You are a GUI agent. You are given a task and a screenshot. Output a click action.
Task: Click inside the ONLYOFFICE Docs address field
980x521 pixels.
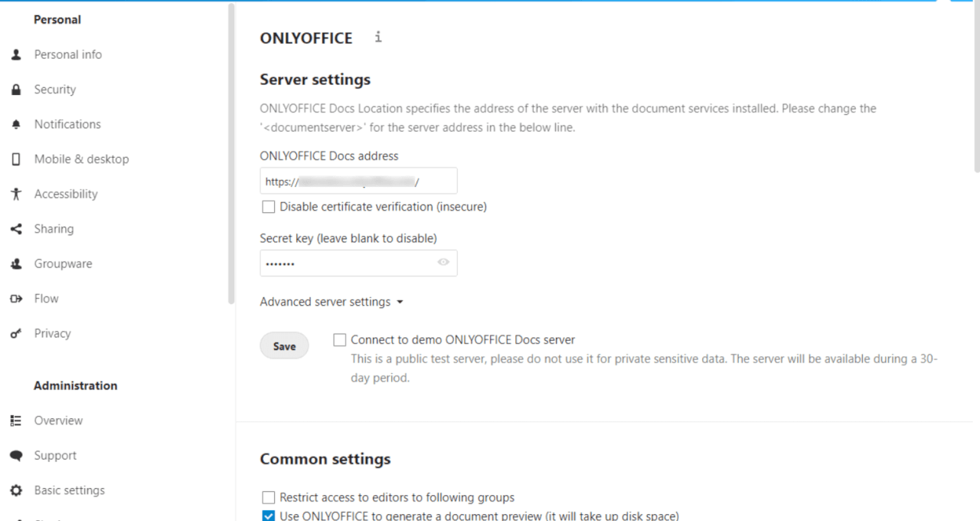tap(358, 180)
